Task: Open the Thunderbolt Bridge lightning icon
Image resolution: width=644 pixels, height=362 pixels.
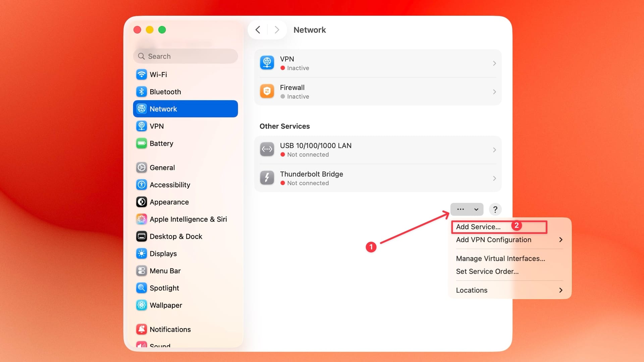Action: coord(267,178)
